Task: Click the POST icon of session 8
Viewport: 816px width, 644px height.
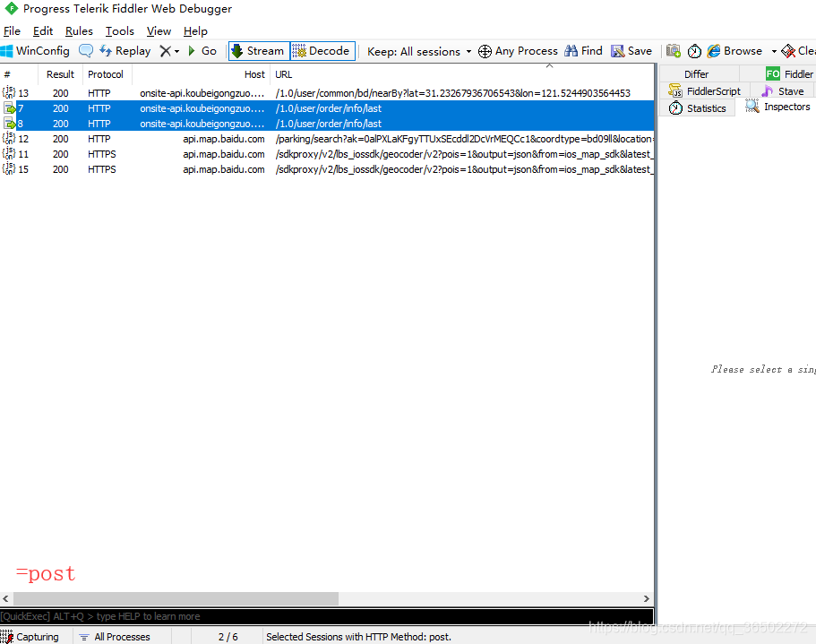Action: pos(10,124)
